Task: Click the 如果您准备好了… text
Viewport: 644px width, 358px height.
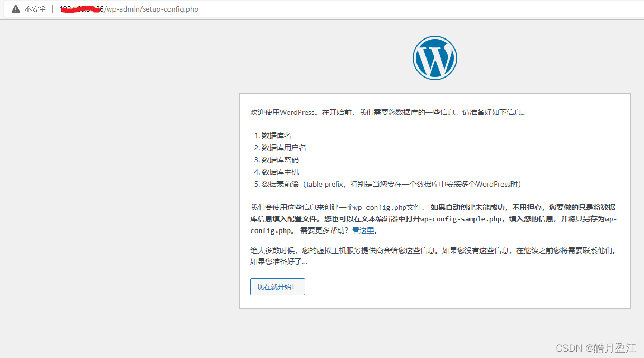Action: (279, 262)
